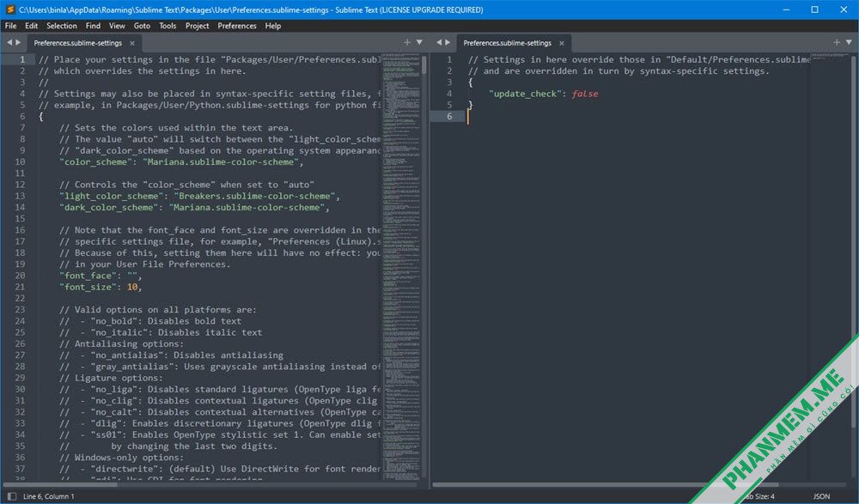Click "Breakers.sublime-color-scheme" value on line 13

pyautogui.click(x=255, y=196)
